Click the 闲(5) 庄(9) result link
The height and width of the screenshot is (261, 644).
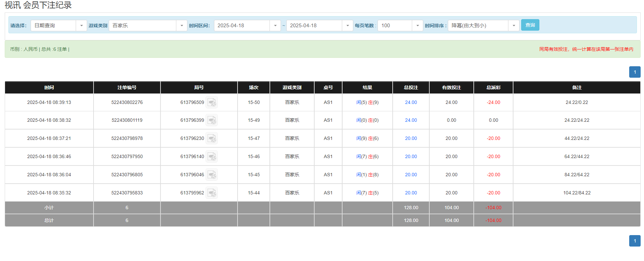[367, 103]
